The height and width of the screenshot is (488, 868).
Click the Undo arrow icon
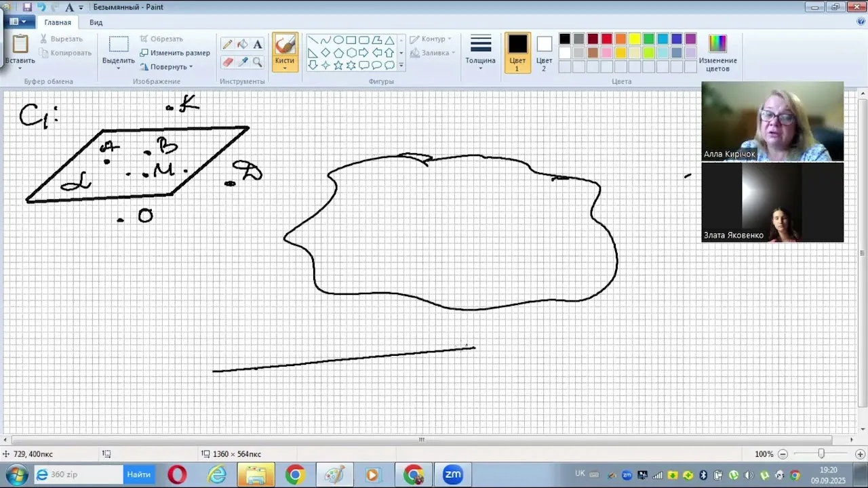[41, 7]
